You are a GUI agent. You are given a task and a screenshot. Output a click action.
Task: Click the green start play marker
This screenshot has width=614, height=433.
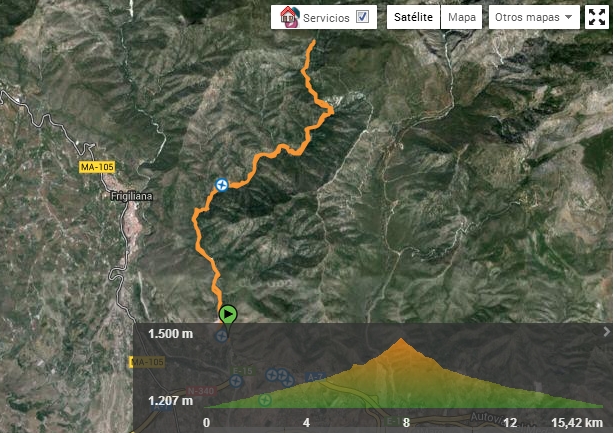228,314
